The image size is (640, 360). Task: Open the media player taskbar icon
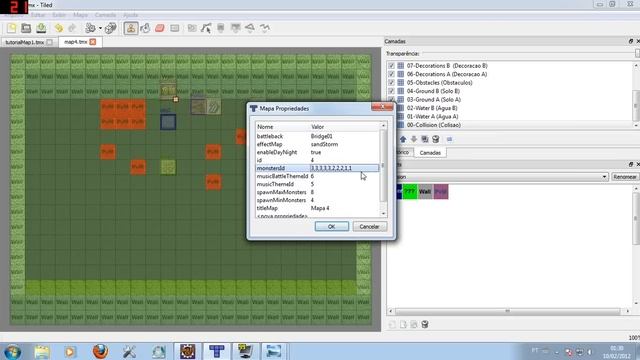pyautogui.click(x=70, y=351)
